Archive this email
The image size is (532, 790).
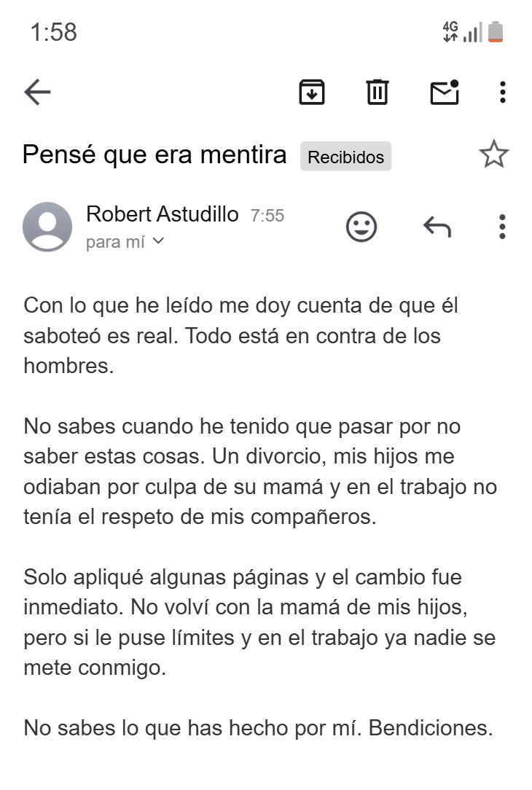click(312, 93)
